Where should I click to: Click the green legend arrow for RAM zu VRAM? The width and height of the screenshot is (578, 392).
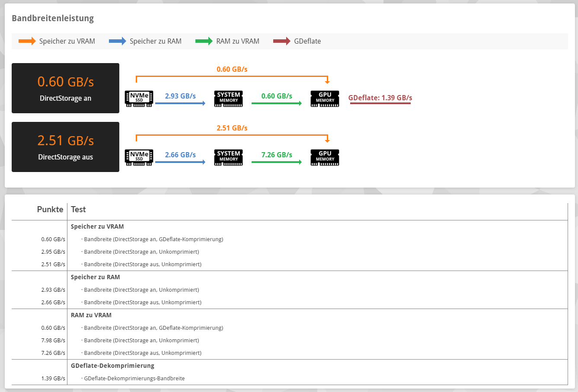[204, 41]
